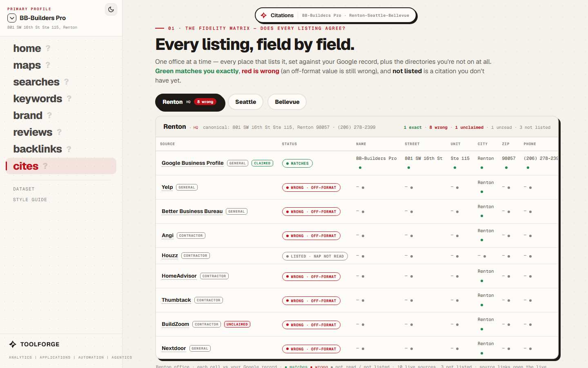Viewport: 588px width, 368px height.
Task: Click the help icon beside reviews
Action: (x=59, y=132)
